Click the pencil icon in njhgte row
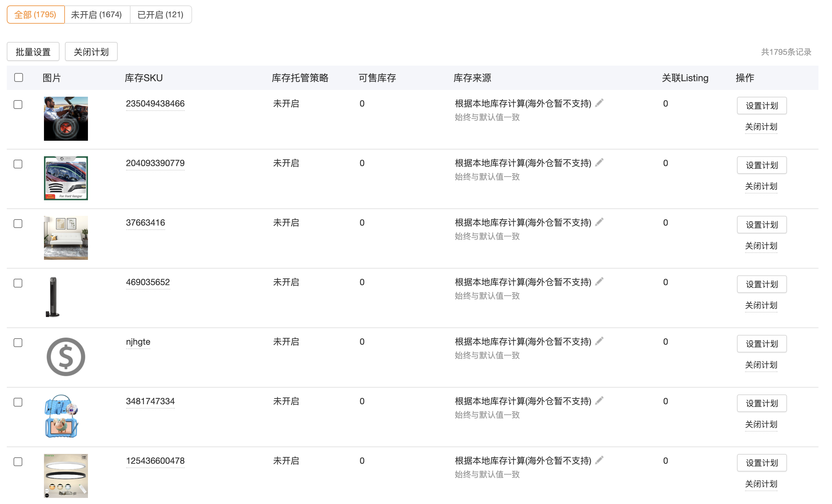 pos(599,341)
